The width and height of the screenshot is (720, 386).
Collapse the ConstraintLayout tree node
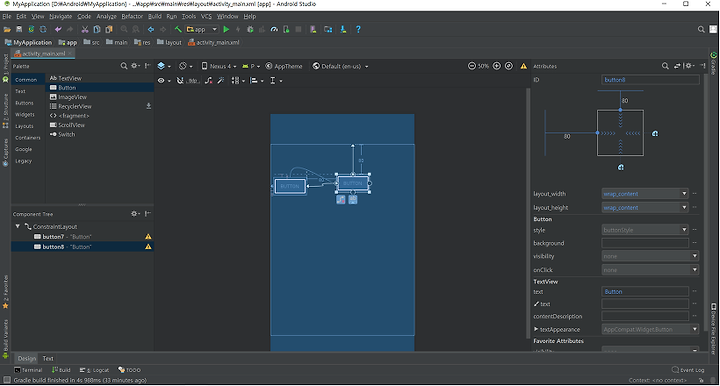tap(17, 226)
